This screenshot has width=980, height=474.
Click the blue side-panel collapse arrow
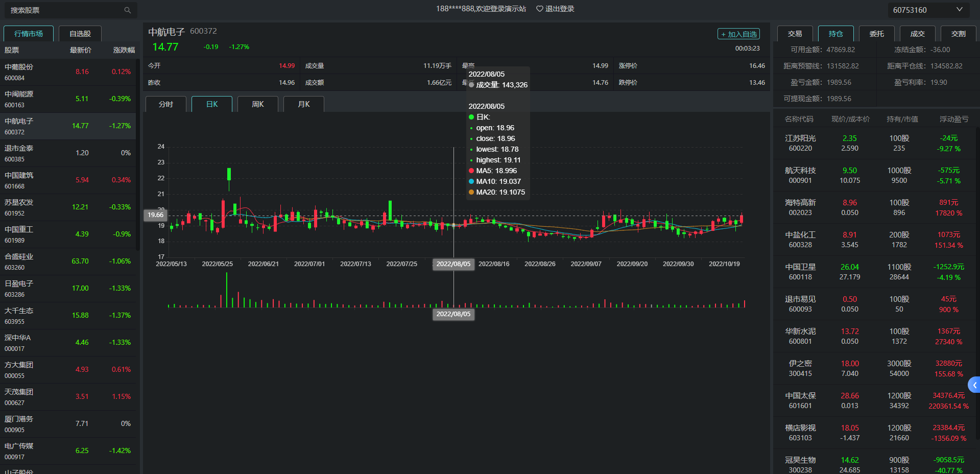[x=974, y=385]
